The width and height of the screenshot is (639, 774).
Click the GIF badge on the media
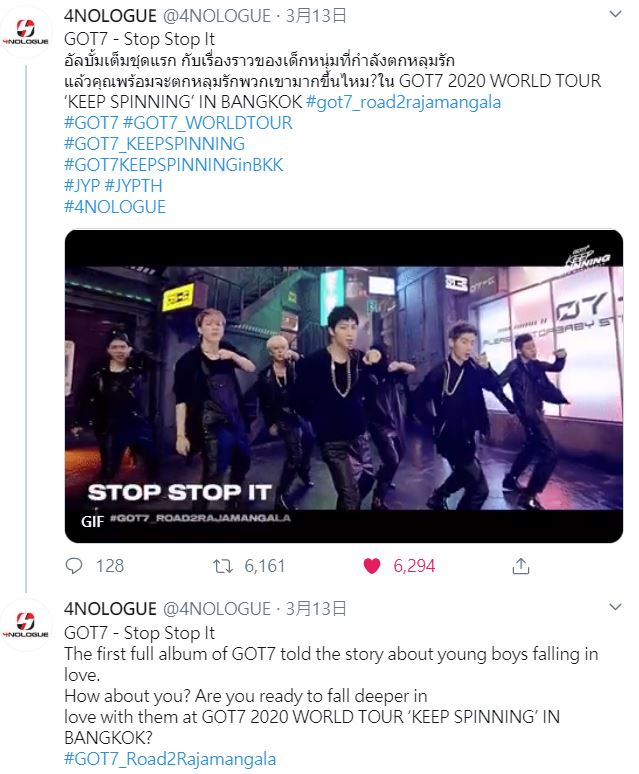[x=92, y=521]
